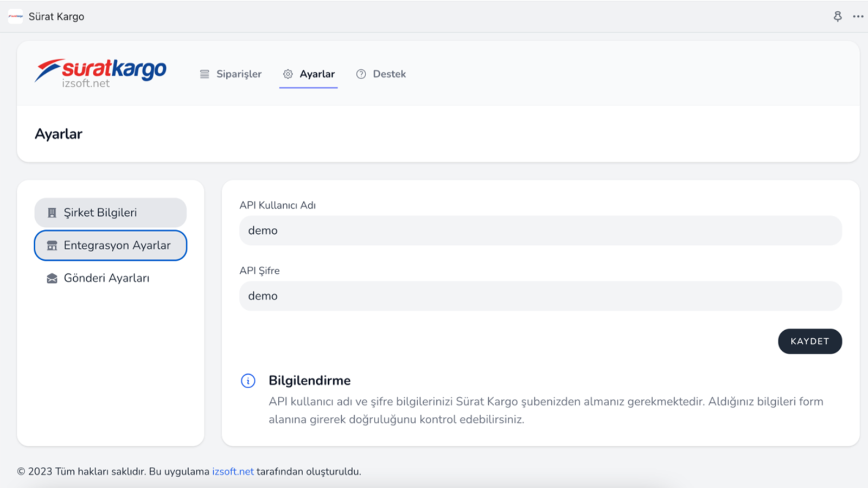
Task: Click the Sürat Kargo izsoft.net logo
Action: click(x=100, y=73)
